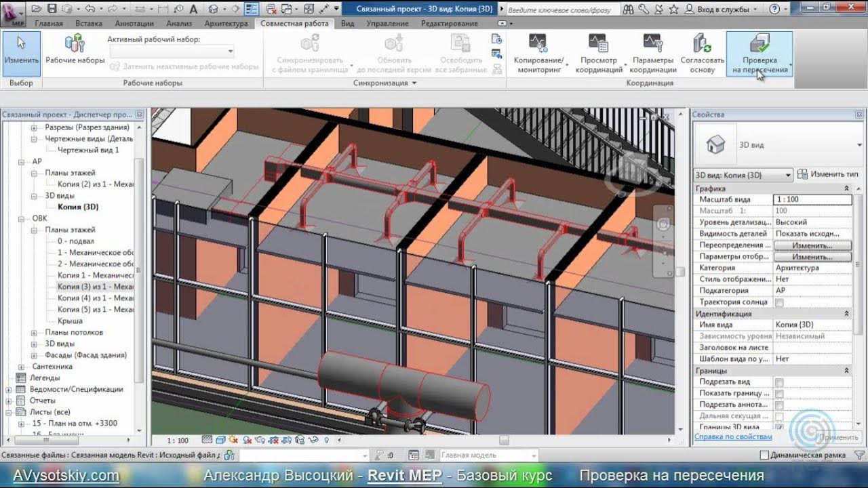Select Копия (3D) view in Project Browser
The height and width of the screenshot is (488, 868).
pyautogui.click(x=78, y=207)
